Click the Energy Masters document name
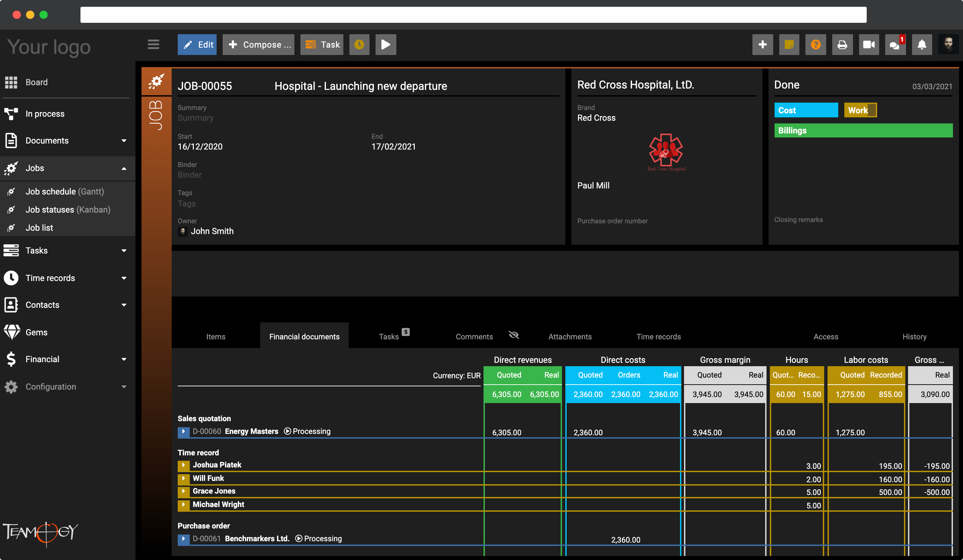This screenshot has height=560, width=963. (x=251, y=431)
